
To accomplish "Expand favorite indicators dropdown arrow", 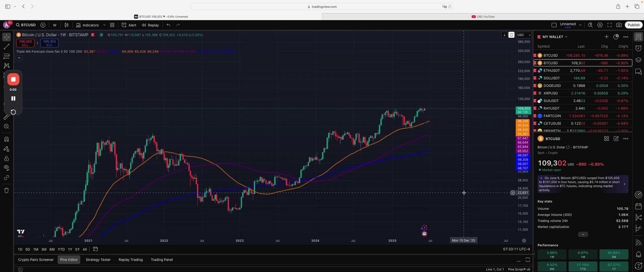I will 104,25.
